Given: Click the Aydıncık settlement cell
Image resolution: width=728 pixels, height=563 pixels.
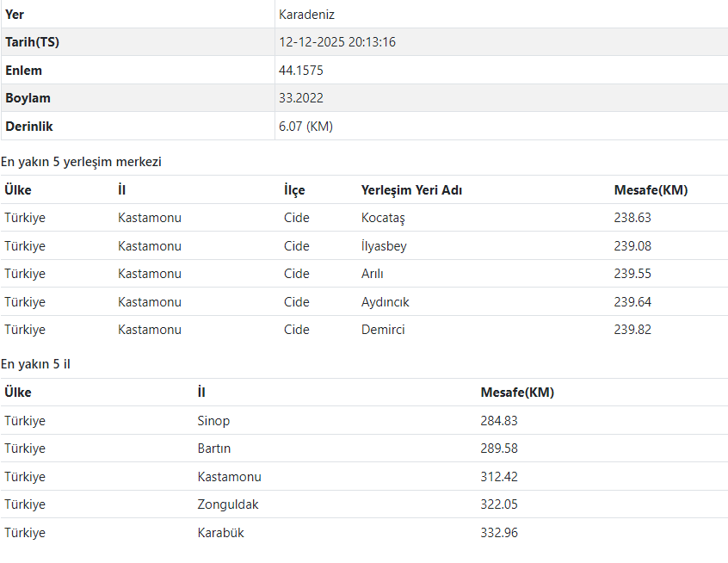Looking at the screenshot, I should (x=386, y=302).
